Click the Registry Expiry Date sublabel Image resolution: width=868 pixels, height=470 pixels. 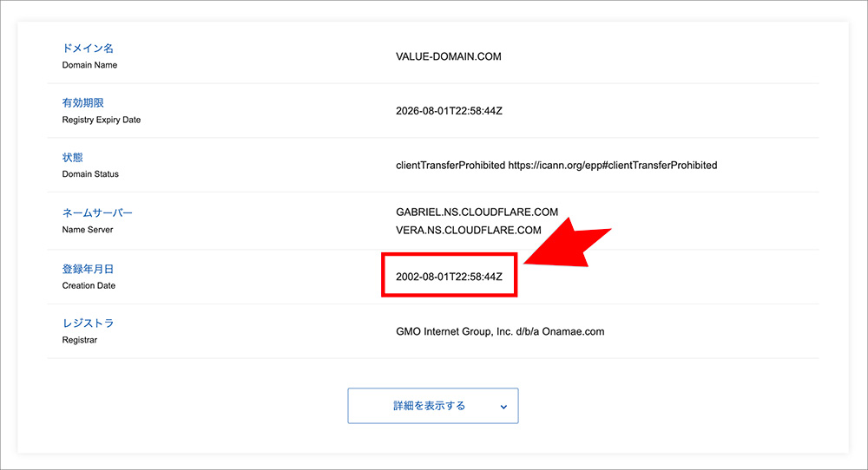102,120
